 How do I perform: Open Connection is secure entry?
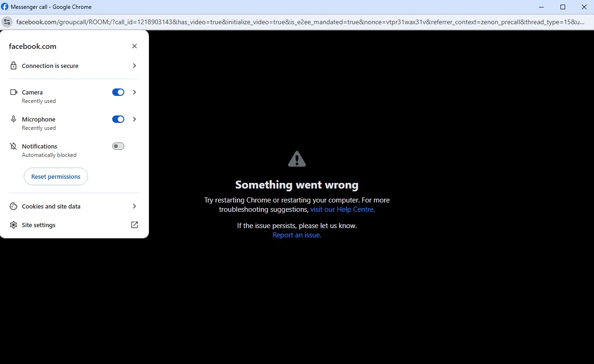74,66
